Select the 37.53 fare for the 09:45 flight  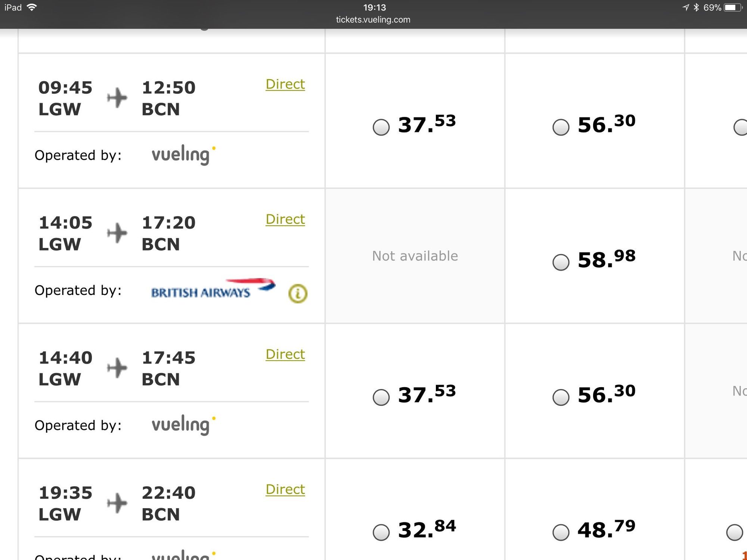(381, 127)
